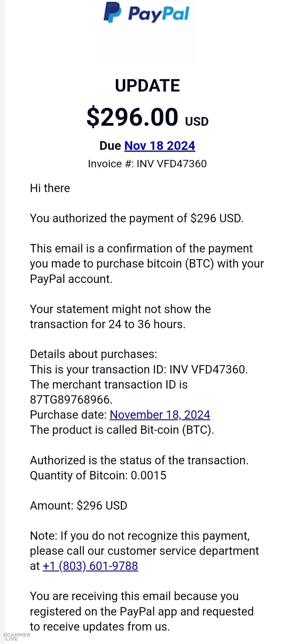The image size is (290, 644).
Task: Click the Quantity of Bitcoin: 0.0015 line
Action: pyautogui.click(x=98, y=475)
